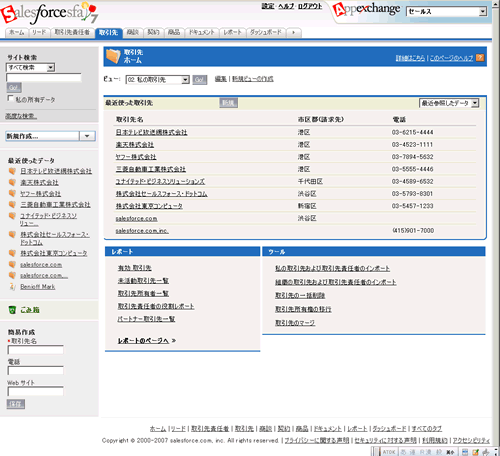This screenshot has height=456, width=500.
Task: Open the 設定 link at top
Action: pos(268,6)
